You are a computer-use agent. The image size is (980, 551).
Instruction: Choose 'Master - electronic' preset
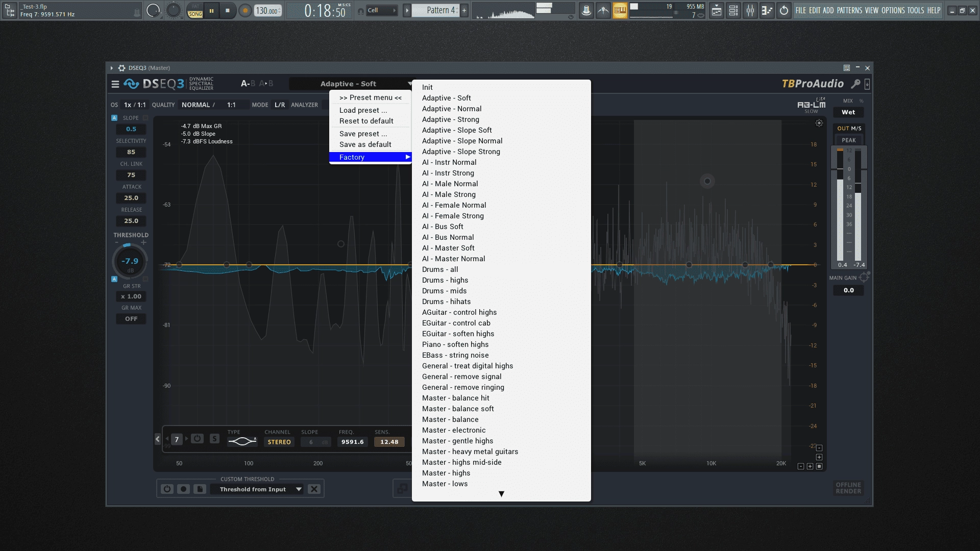point(501,430)
